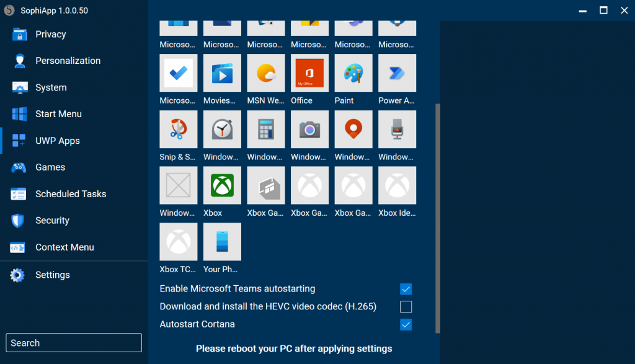This screenshot has width=635, height=364.
Task: Click the green Xbox app icon
Action: click(221, 185)
